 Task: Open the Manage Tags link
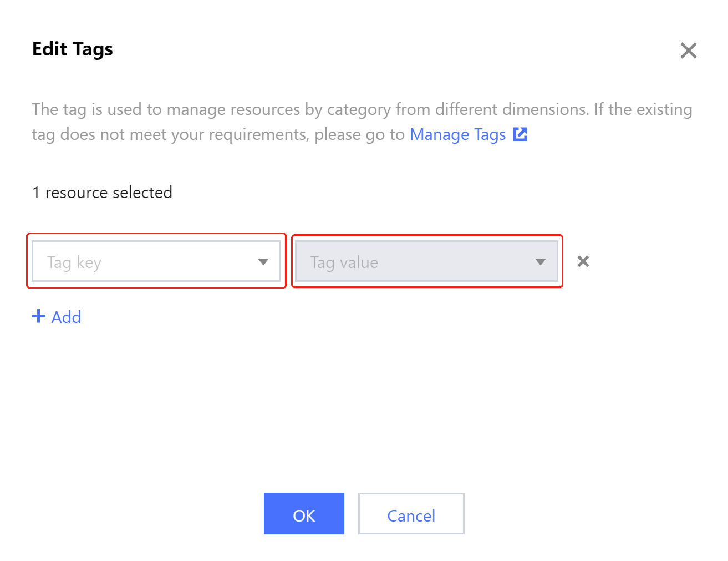pos(457,135)
